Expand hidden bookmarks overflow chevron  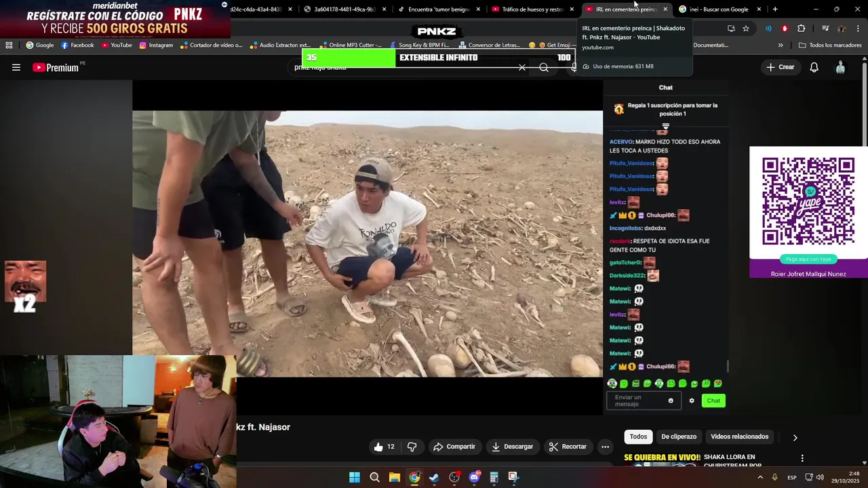pyautogui.click(x=781, y=45)
